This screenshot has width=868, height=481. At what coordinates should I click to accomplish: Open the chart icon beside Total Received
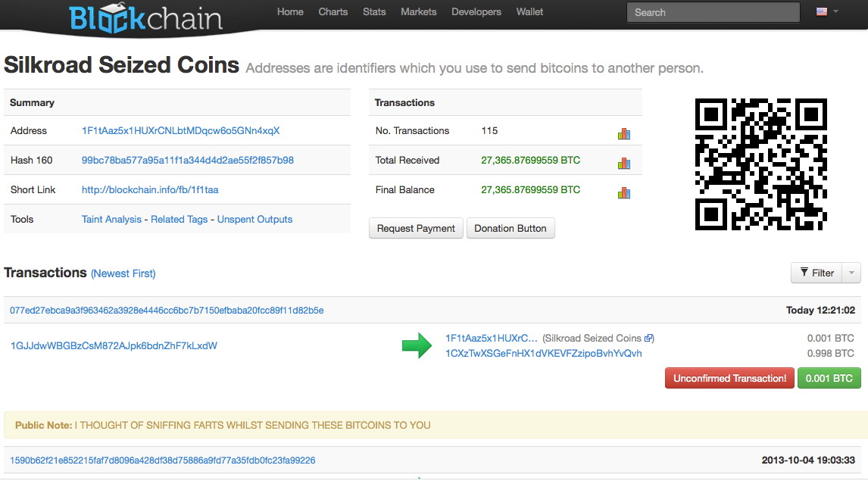[623, 161]
